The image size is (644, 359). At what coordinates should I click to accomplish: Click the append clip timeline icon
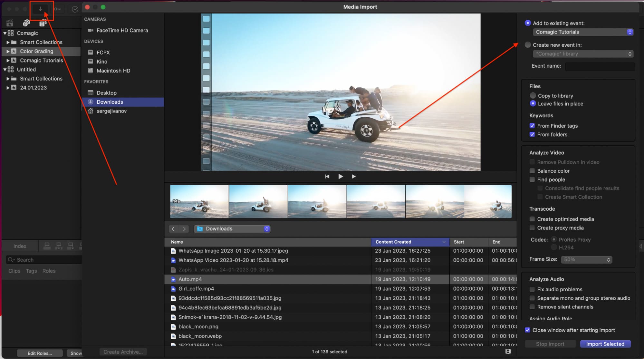pos(71,246)
